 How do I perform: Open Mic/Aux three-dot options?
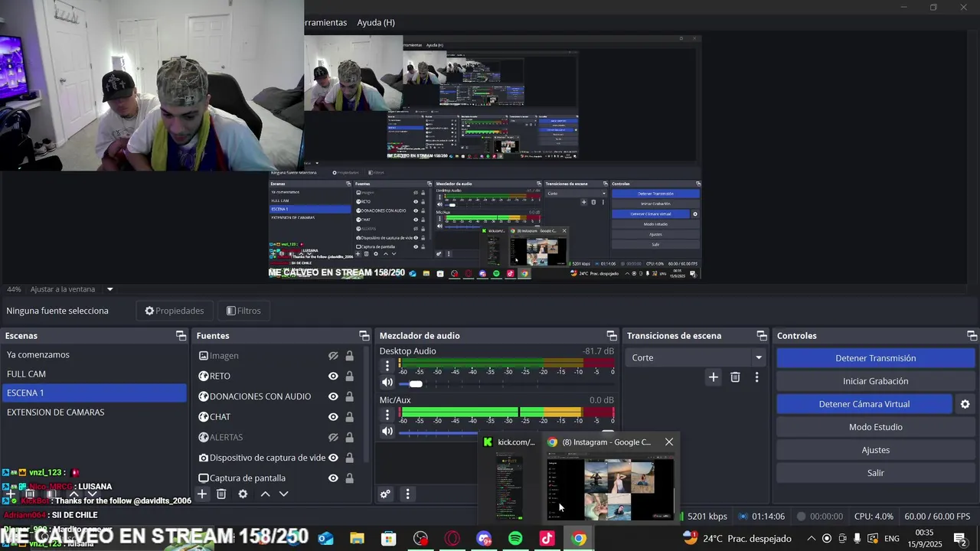click(387, 416)
